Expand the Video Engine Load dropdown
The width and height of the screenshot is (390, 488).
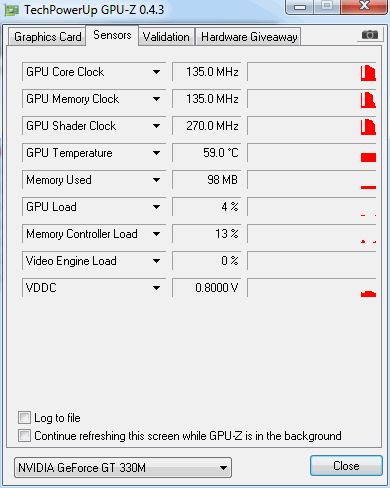tap(156, 261)
